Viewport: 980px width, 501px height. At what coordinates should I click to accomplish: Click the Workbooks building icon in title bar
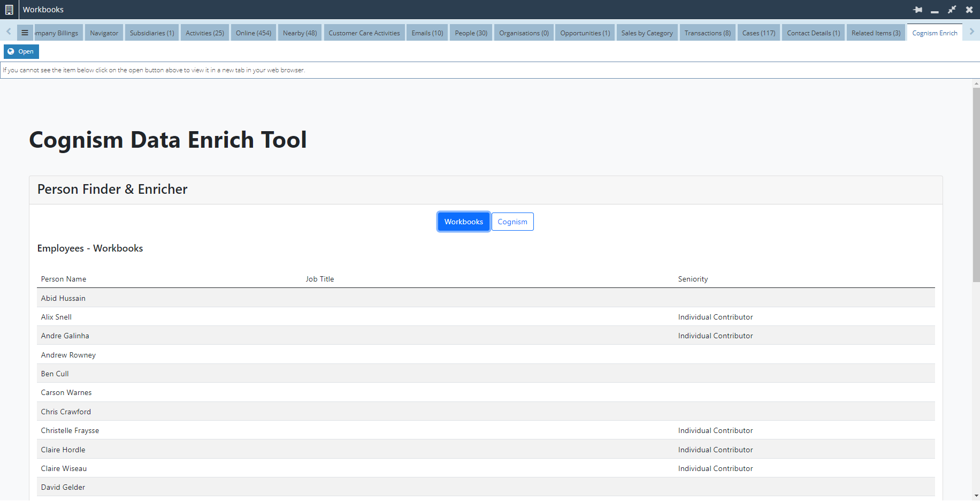9,10
